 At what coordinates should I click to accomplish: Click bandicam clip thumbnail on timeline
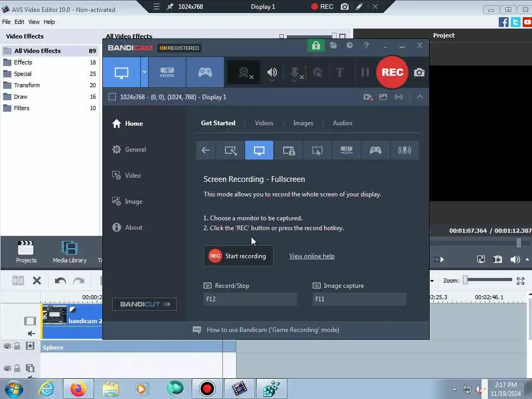pyautogui.click(x=54, y=314)
